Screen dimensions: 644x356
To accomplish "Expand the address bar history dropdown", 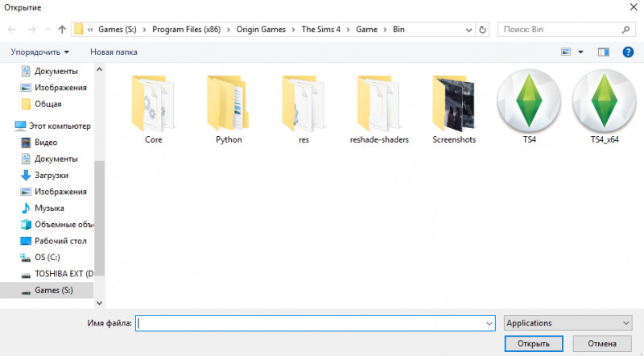I will [469, 30].
